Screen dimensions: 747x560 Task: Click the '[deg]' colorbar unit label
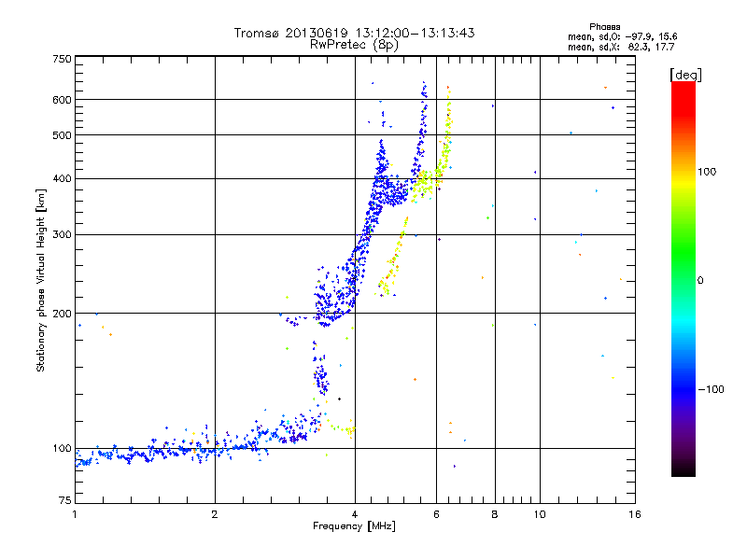[685, 75]
